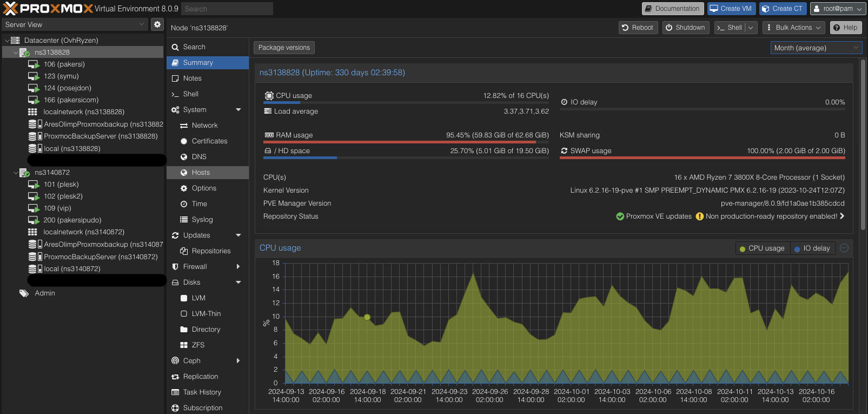This screenshot has width=868, height=414.
Task: Click the Reboot button
Action: (x=637, y=28)
